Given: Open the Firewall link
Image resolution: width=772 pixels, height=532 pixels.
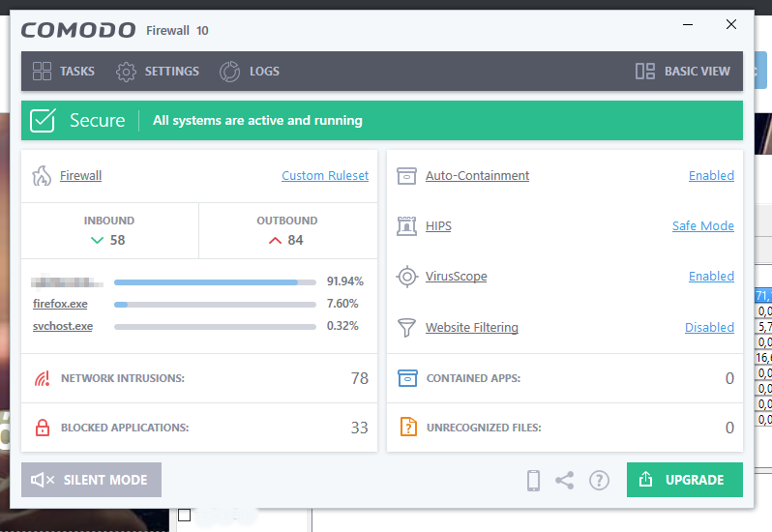Looking at the screenshot, I should pyautogui.click(x=80, y=176).
